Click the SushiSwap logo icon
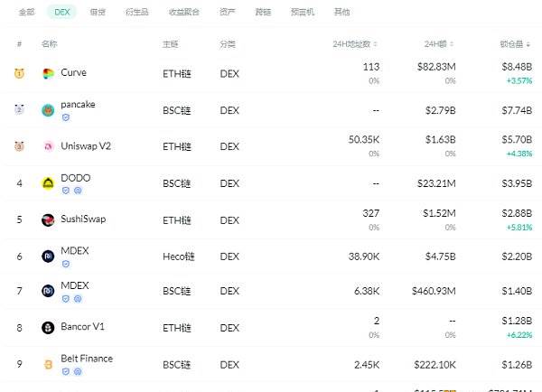542x392 pixels. click(48, 219)
